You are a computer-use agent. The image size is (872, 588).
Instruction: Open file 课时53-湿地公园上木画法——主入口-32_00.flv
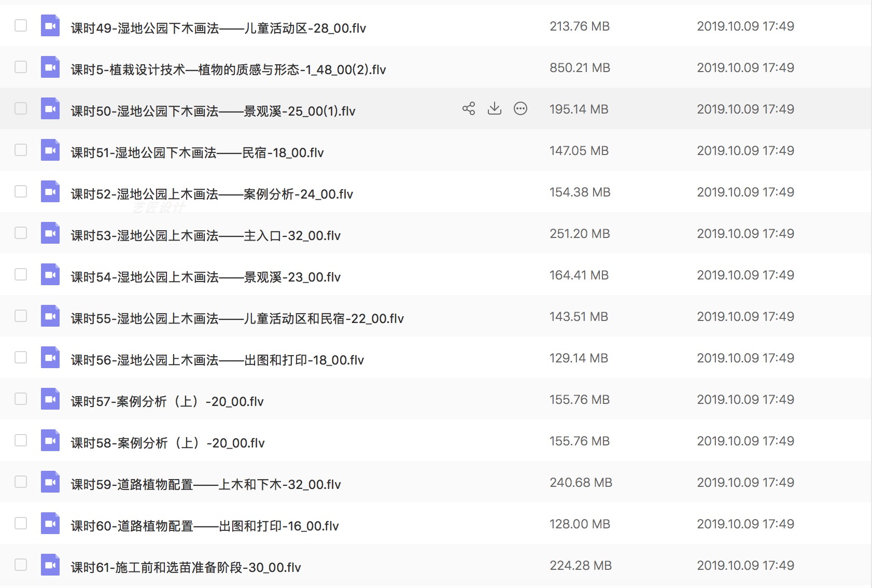click(x=206, y=235)
